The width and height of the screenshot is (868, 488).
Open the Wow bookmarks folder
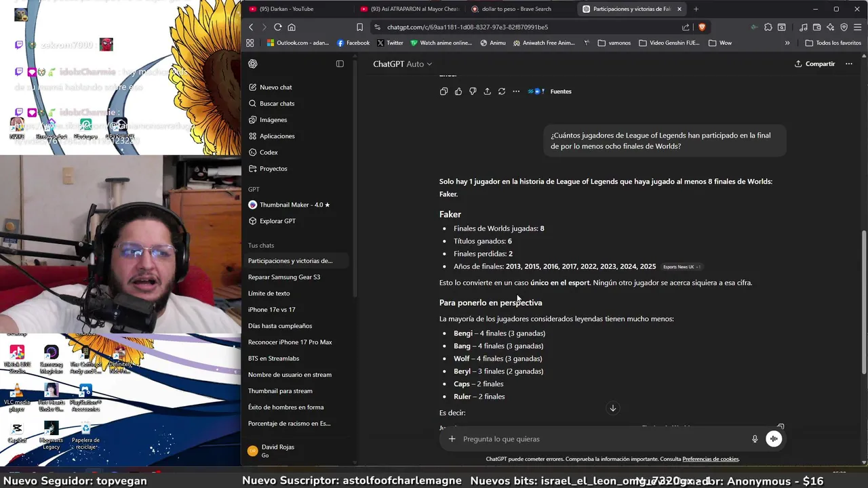click(x=719, y=43)
